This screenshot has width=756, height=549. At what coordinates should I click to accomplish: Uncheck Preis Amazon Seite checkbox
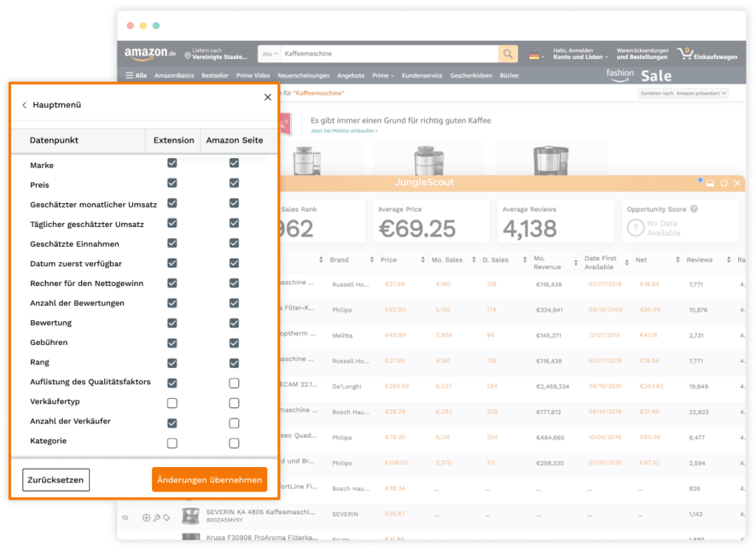click(234, 183)
